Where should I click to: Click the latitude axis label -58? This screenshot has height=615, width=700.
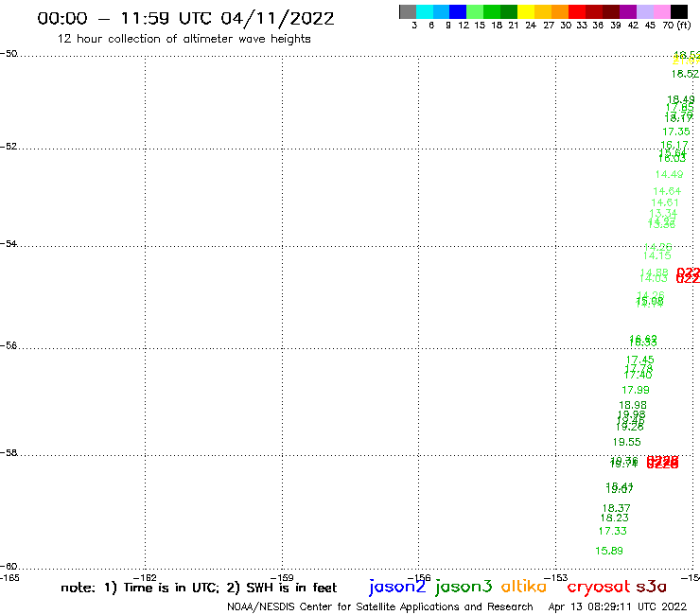point(9,452)
